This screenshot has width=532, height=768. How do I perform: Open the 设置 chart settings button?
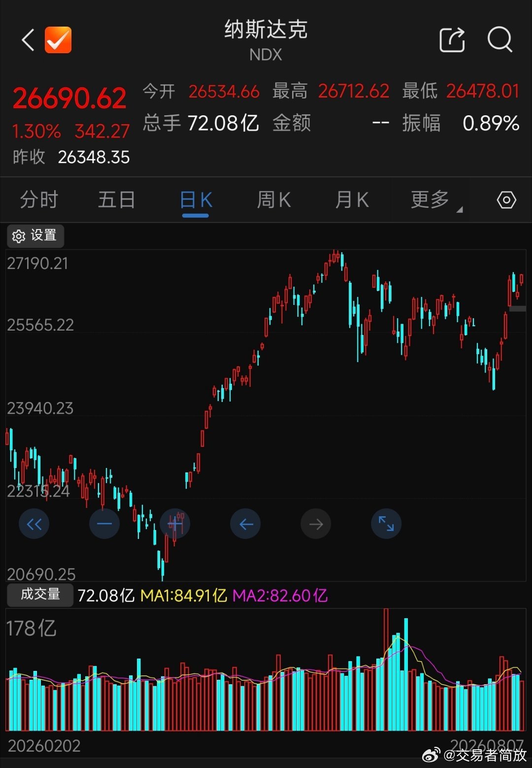pos(35,236)
